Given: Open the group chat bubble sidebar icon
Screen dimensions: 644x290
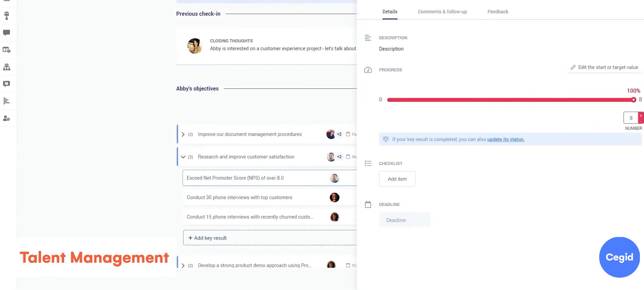Looking at the screenshot, I should [6, 84].
